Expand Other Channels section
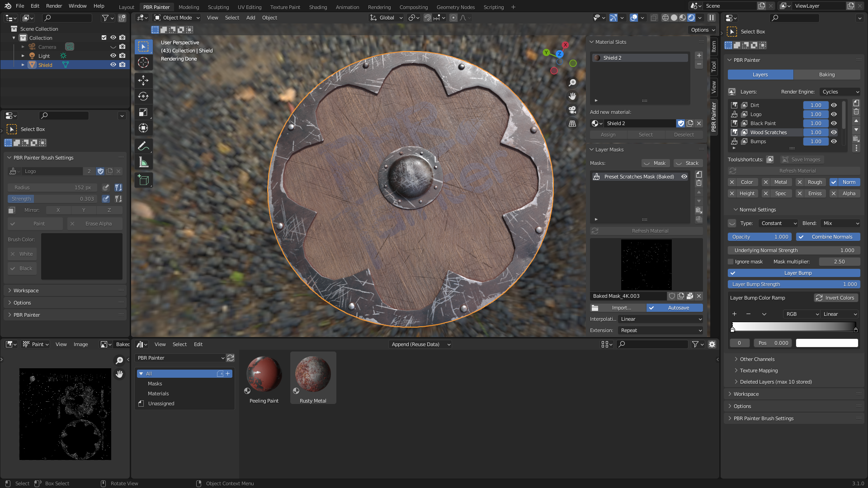The width and height of the screenshot is (868, 488). click(757, 359)
